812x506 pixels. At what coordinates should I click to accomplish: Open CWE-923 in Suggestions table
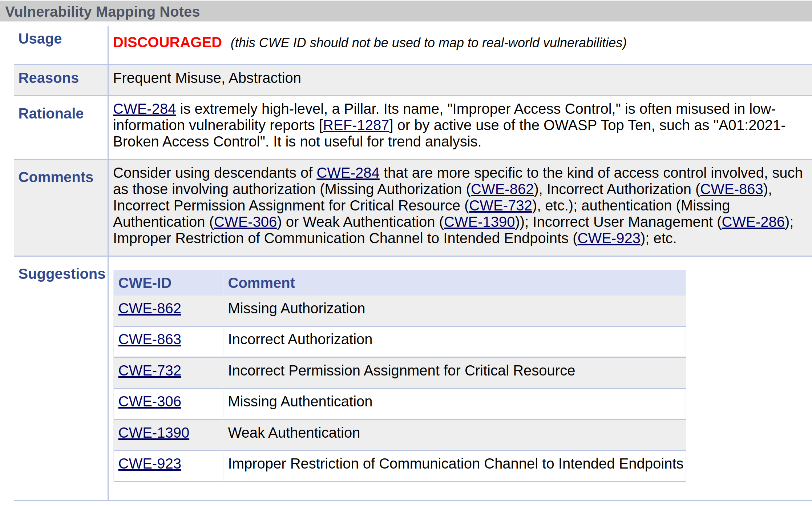tap(150, 464)
